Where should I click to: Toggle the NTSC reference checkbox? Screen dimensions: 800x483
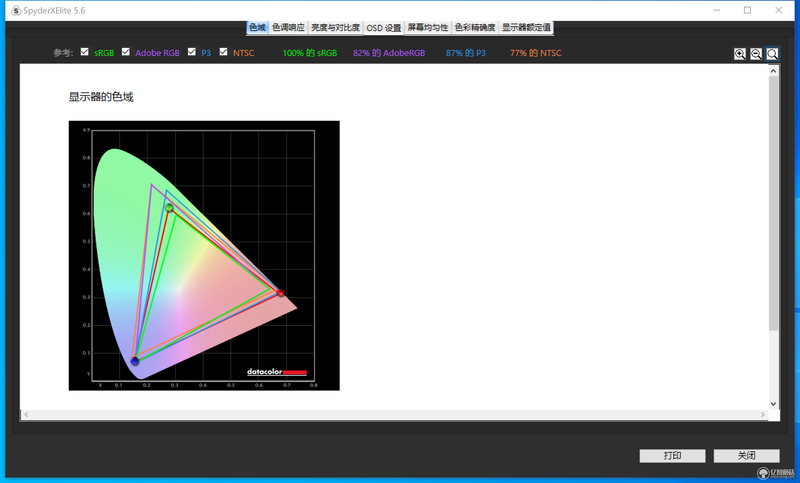coord(223,52)
